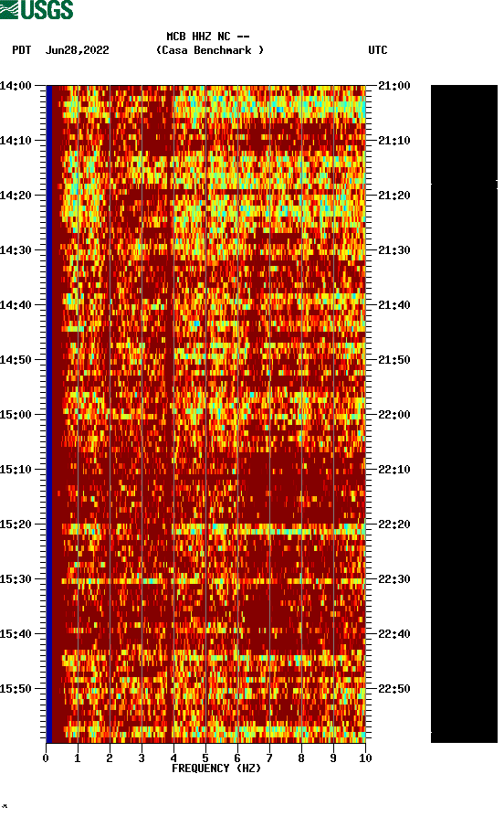The width and height of the screenshot is (504, 816).
Task: Click the '22:00' UTC time label
Action: click(x=394, y=415)
